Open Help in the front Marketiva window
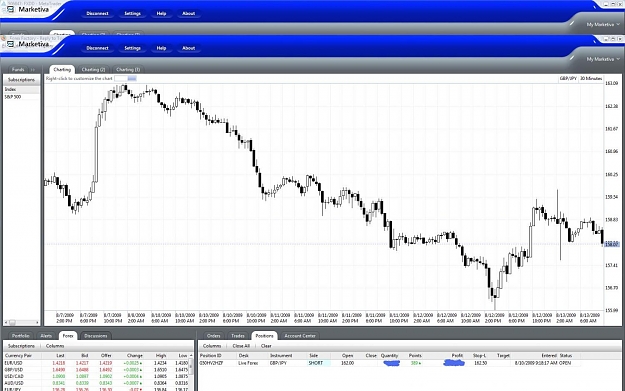This screenshot has width=625, height=391. 161,48
